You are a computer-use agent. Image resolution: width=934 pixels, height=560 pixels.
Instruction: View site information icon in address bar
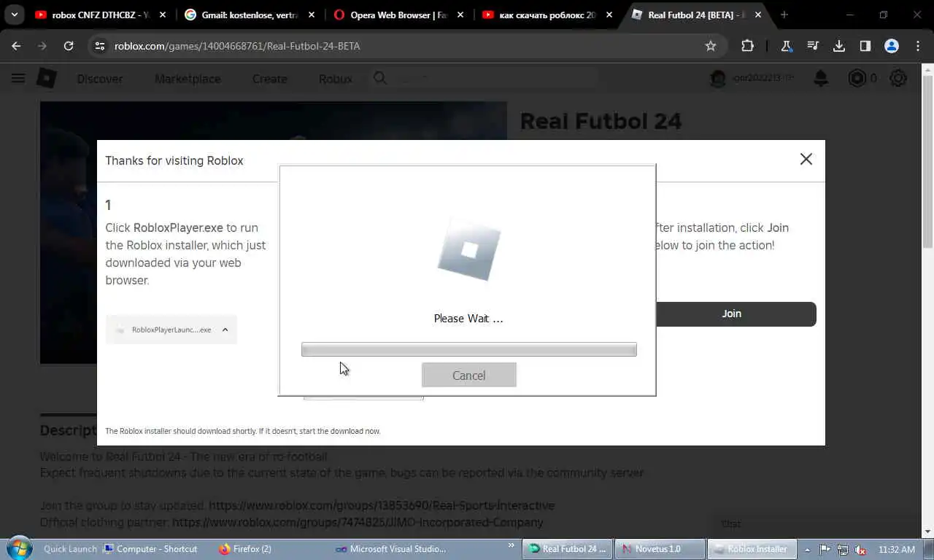point(100,46)
